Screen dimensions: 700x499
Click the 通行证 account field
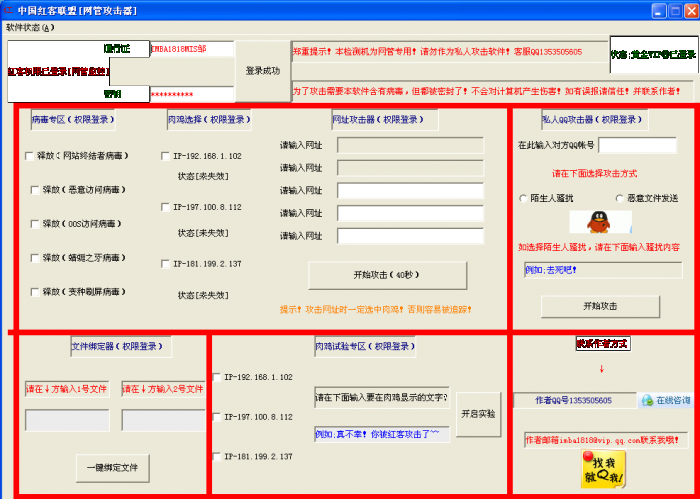[192, 49]
